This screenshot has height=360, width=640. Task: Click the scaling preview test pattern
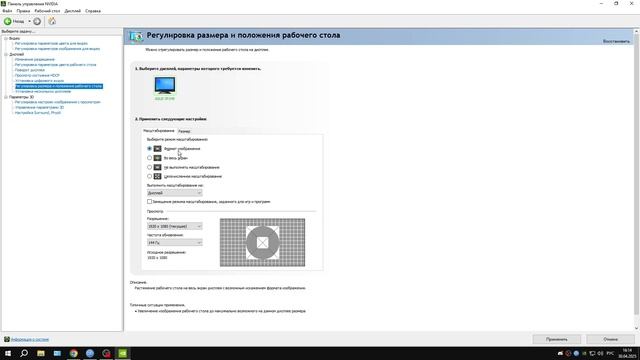tap(262, 242)
